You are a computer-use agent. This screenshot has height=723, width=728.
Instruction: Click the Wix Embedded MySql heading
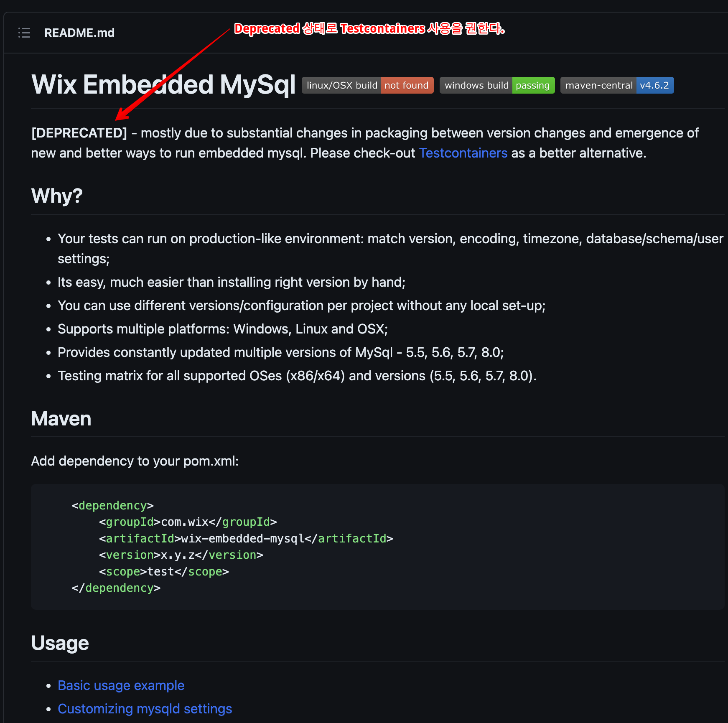tap(163, 85)
